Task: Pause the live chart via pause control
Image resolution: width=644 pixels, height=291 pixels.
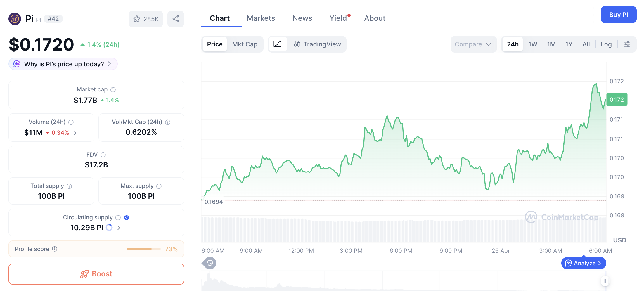Action: (x=605, y=281)
